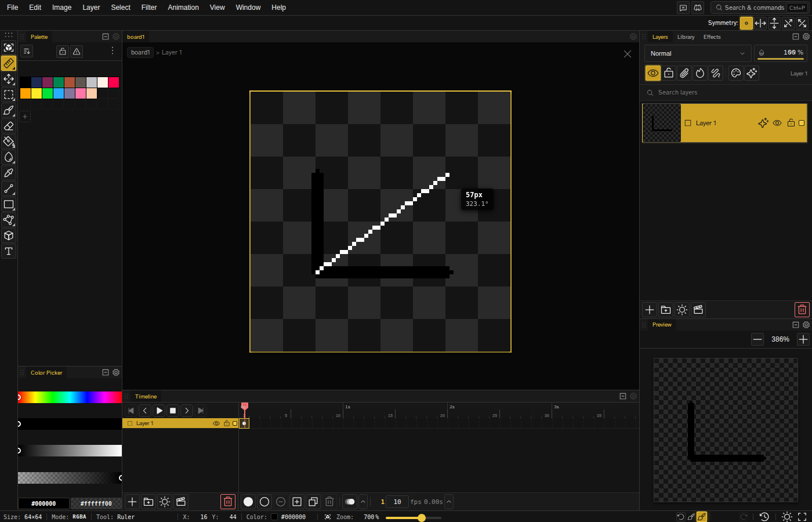Toggle the pill-shaped switch in the timeline footer
Image resolution: width=812 pixels, height=522 pixels.
pyautogui.click(x=350, y=502)
